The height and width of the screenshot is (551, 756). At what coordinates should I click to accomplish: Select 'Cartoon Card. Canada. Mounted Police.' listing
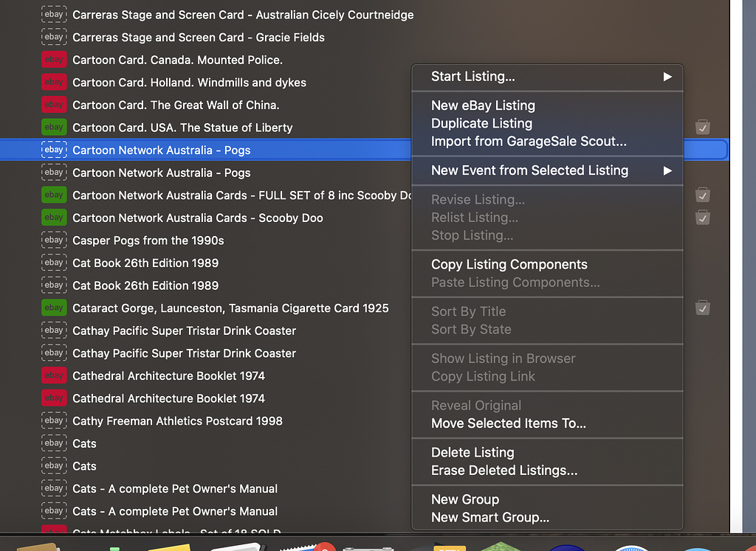tap(177, 60)
